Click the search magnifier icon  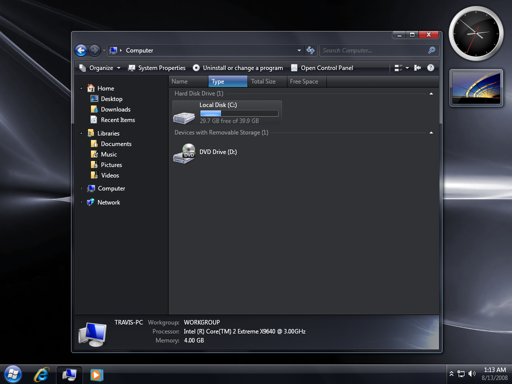coord(432,50)
